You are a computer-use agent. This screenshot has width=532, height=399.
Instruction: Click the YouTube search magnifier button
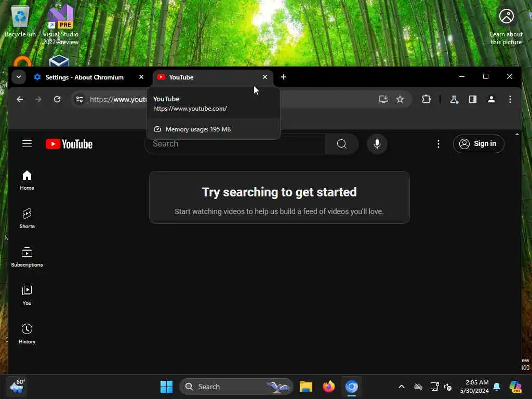(x=342, y=144)
